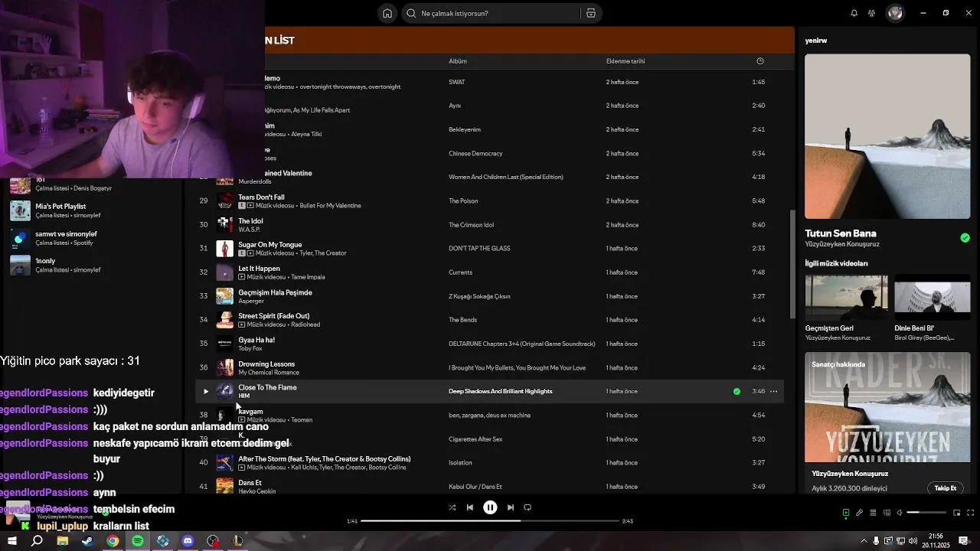Open Steam from the taskbar
The image size is (980, 551).
(87, 541)
